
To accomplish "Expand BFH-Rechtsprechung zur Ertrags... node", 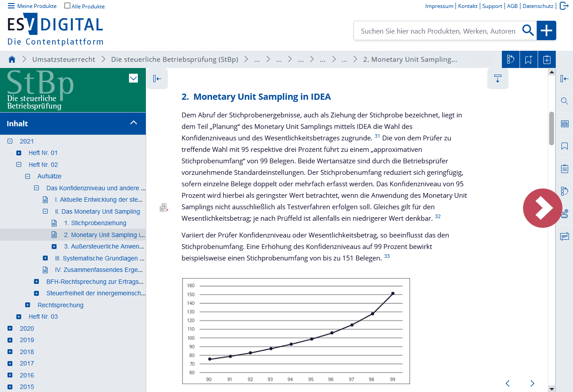I will pos(37,282).
